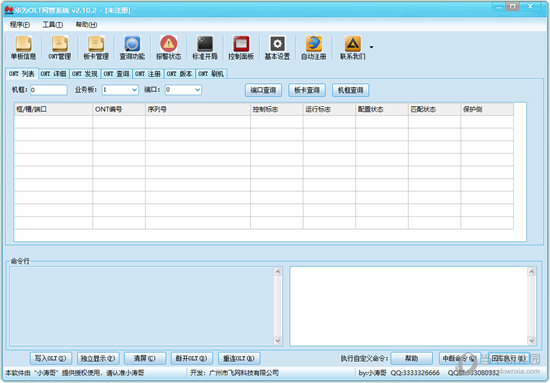Switch to the ONT 查询 tab
Image resolution: width=550 pixels, height=383 pixels.
(116, 74)
